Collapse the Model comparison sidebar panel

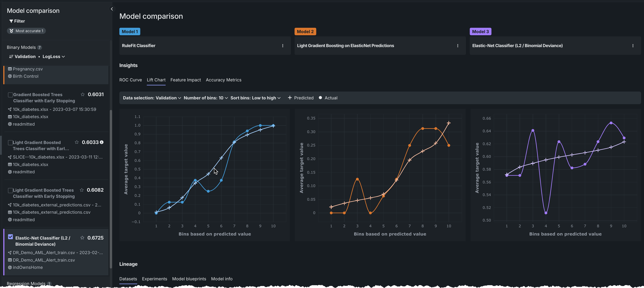click(112, 9)
